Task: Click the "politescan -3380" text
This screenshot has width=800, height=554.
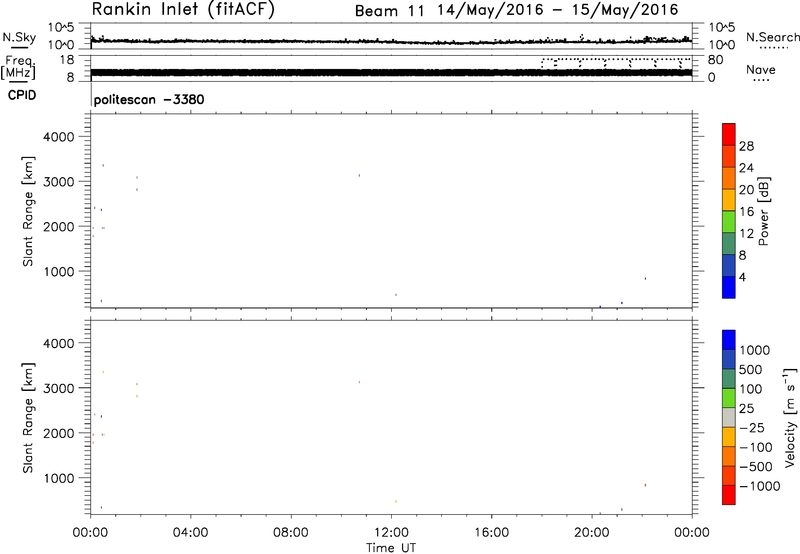Action: [149, 99]
